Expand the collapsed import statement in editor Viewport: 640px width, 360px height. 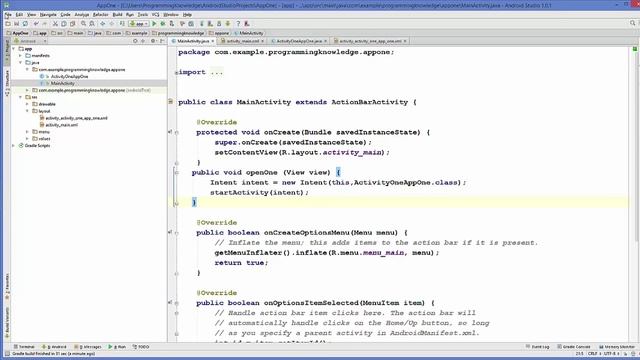[x=176, y=73]
